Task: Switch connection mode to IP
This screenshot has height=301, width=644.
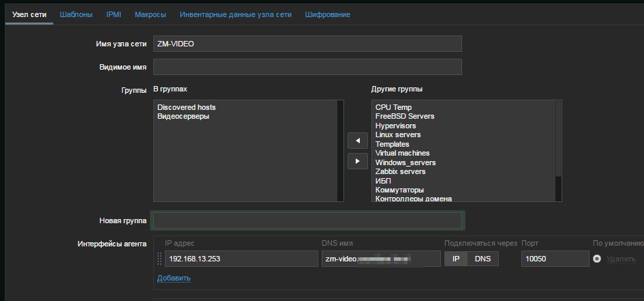Action: point(456,259)
